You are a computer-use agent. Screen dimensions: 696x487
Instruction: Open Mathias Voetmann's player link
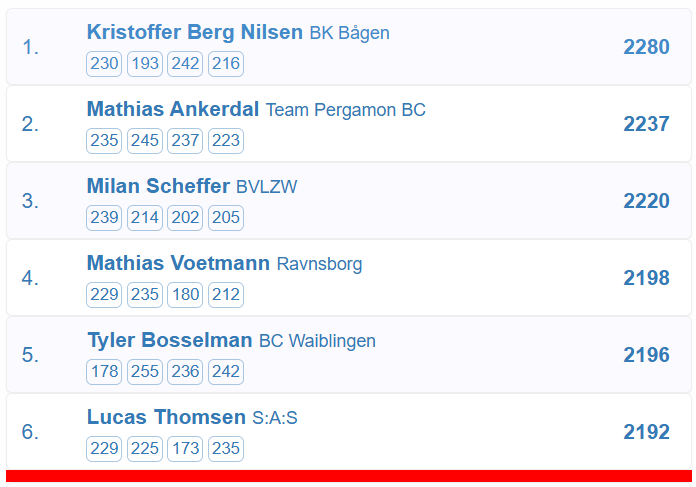(178, 263)
